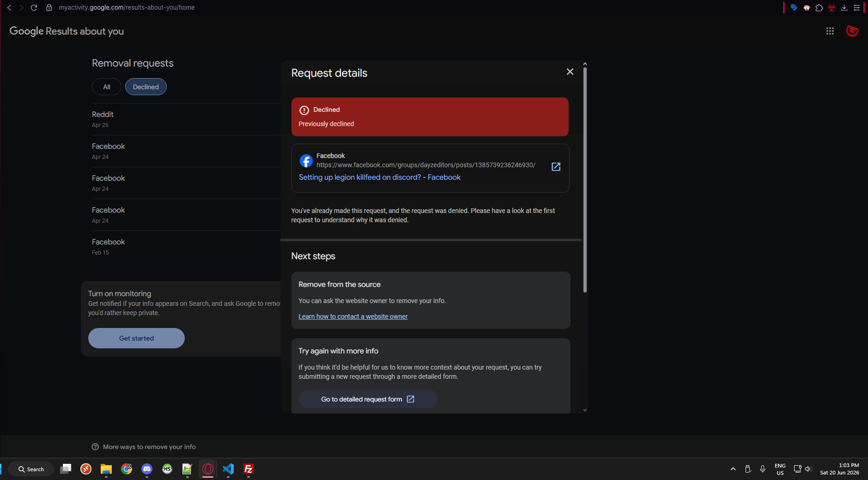Switch to Opera browser in the taskbar

coord(208,469)
